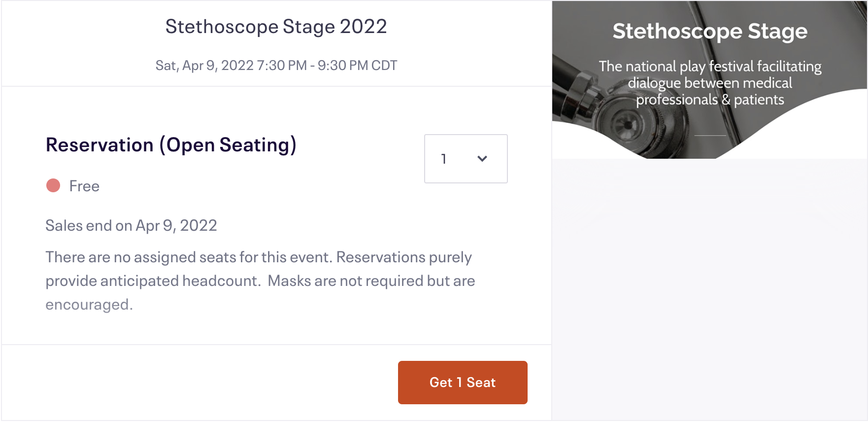Image resolution: width=868 pixels, height=422 pixels.
Task: Open the ticket quantity dropdown
Action: point(466,159)
